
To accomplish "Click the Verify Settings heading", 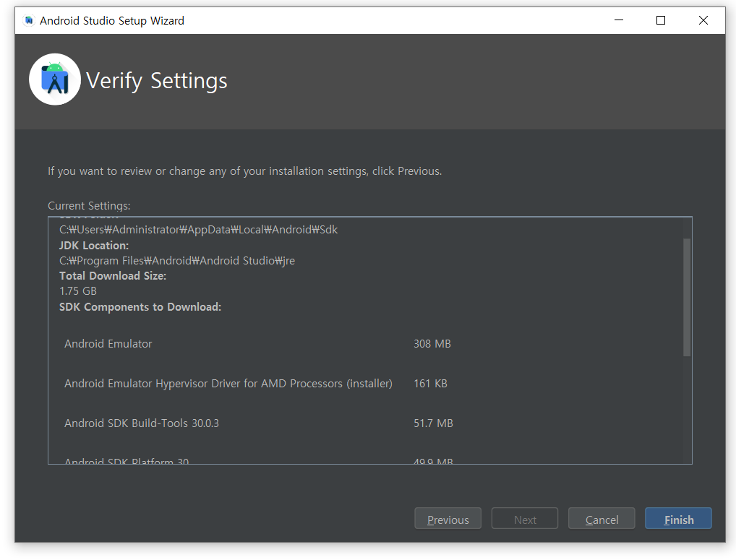I will pyautogui.click(x=157, y=81).
